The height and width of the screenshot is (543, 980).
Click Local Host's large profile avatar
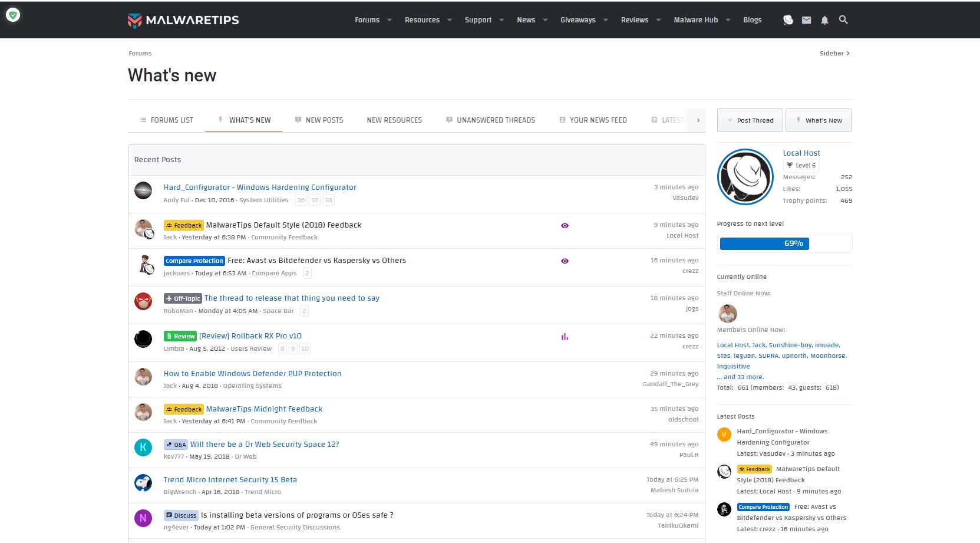[745, 177]
